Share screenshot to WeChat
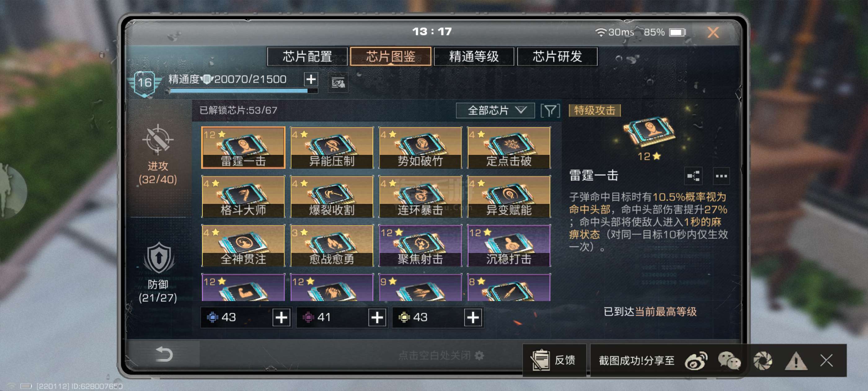This screenshot has width=868, height=391. [729, 361]
